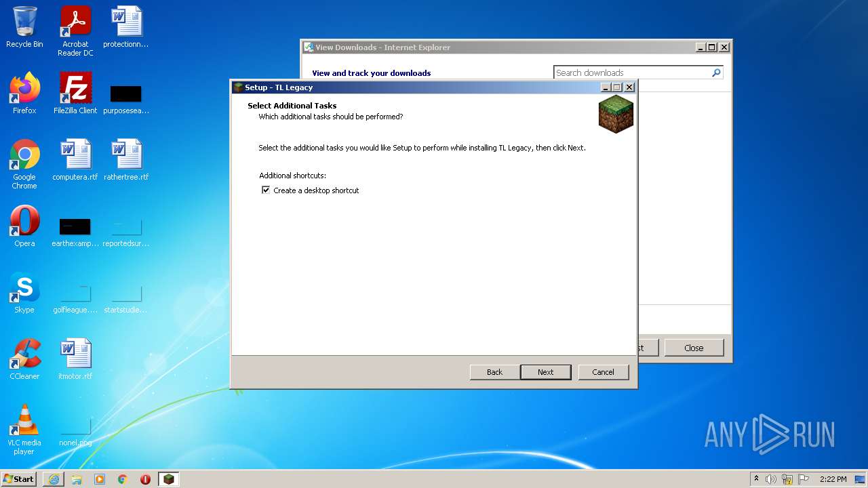This screenshot has width=868, height=488.
Task: Click the search magnifier icon in View Downloads
Action: coord(716,73)
